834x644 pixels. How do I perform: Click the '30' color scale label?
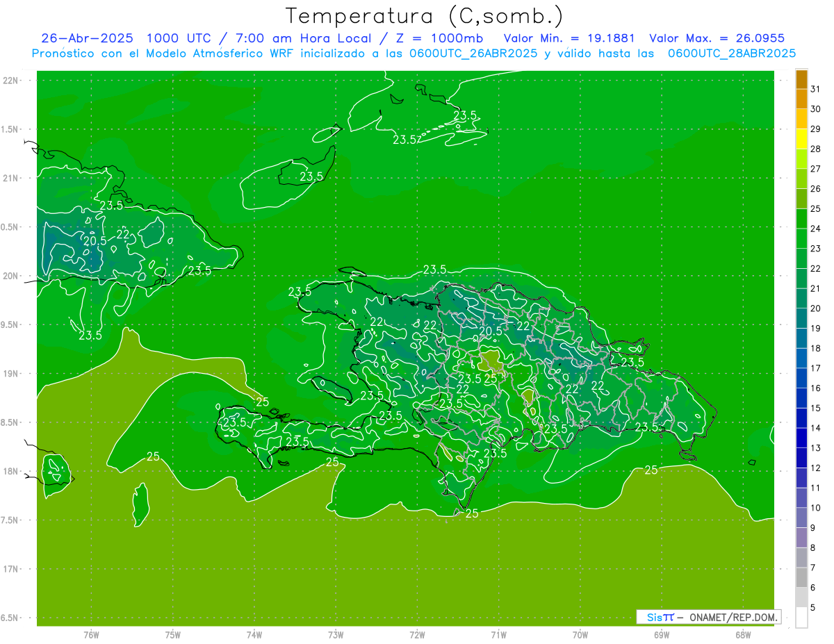tap(816, 109)
